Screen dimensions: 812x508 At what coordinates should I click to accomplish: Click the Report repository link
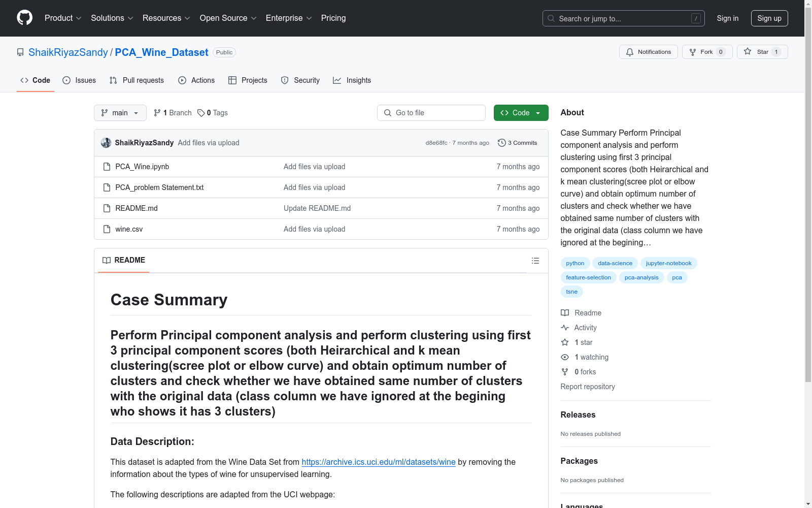click(588, 387)
